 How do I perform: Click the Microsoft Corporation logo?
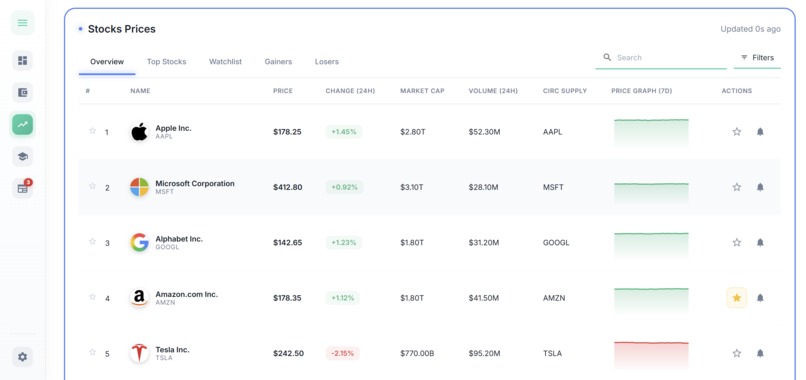[139, 187]
